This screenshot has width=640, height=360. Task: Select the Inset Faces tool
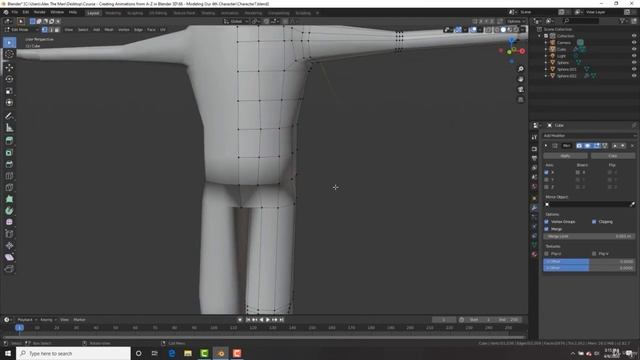click(x=9, y=152)
